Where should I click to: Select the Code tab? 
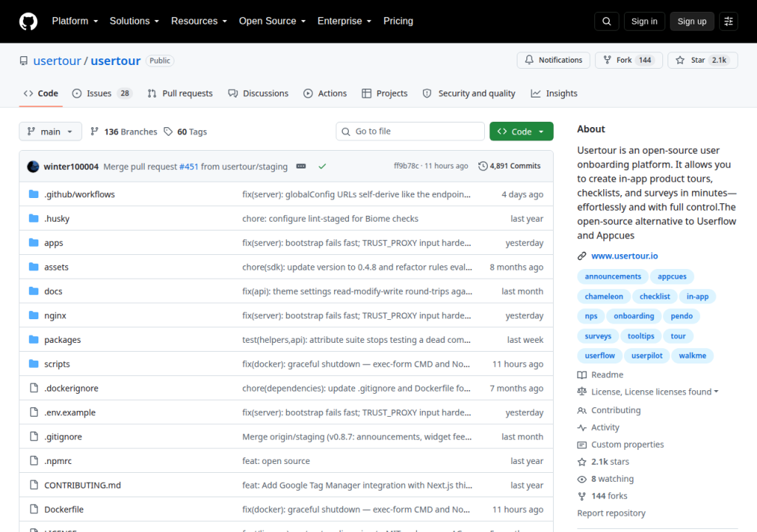point(41,93)
